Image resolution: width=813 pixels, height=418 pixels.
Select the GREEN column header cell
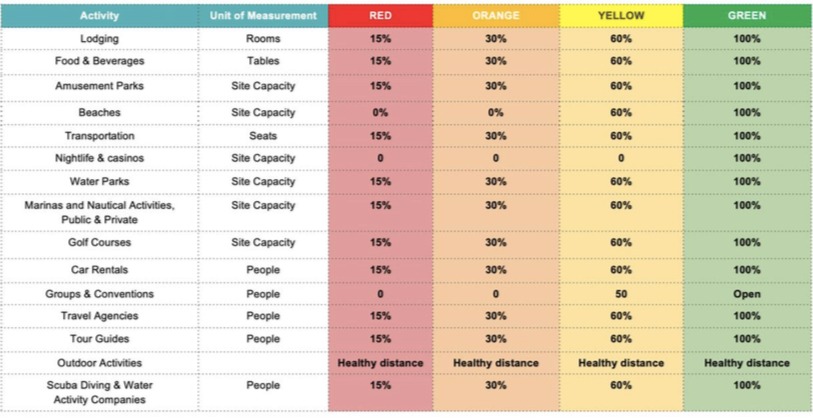click(x=747, y=16)
